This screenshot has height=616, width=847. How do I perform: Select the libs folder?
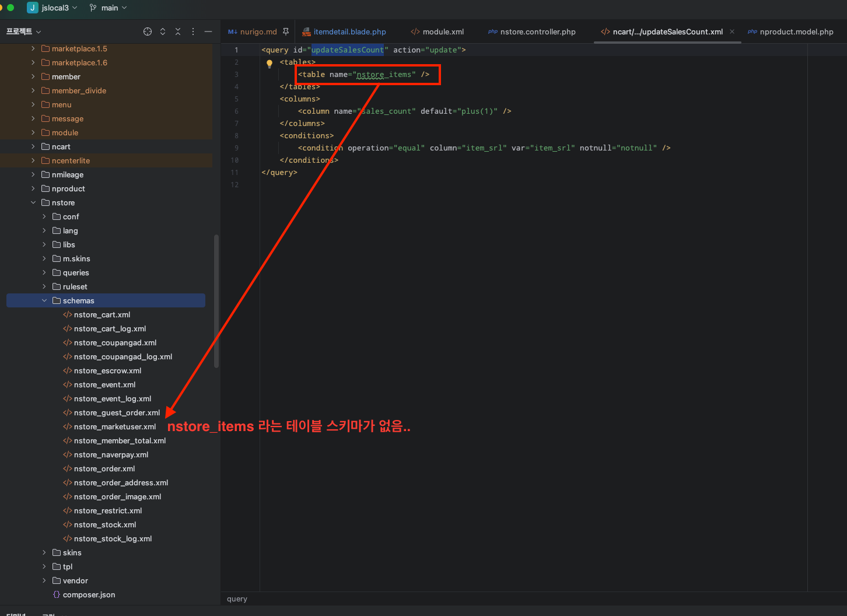point(64,244)
